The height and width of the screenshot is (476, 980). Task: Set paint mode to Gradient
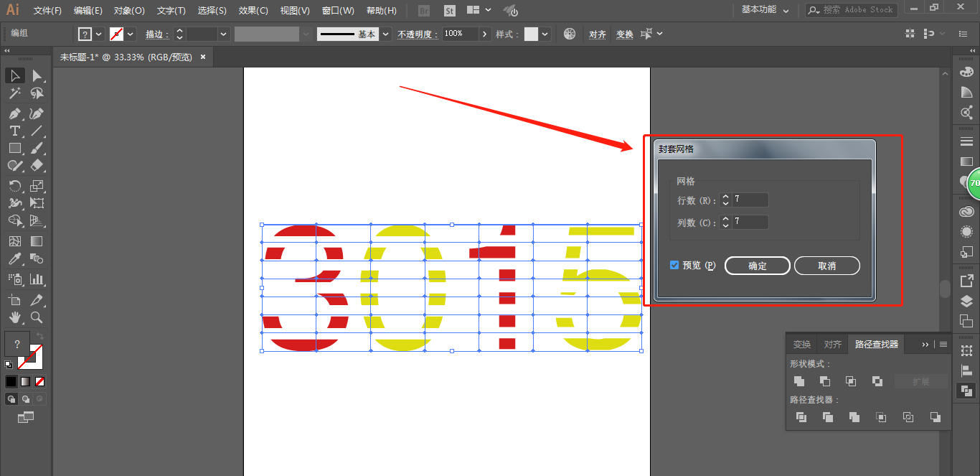(x=26, y=381)
